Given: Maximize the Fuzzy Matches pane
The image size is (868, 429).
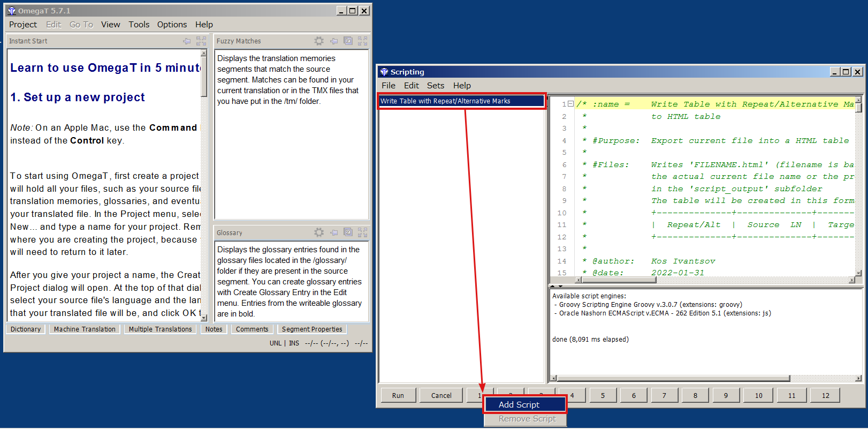Looking at the screenshot, I should (x=362, y=41).
